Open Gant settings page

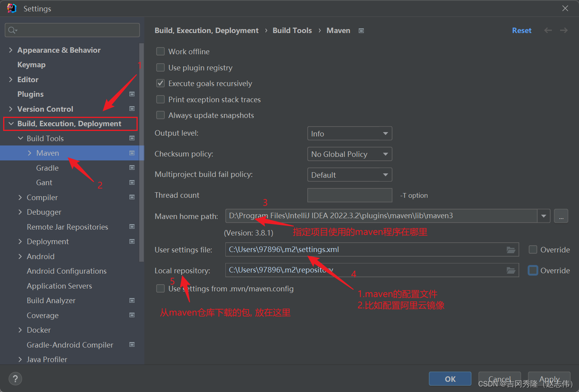[x=44, y=182]
